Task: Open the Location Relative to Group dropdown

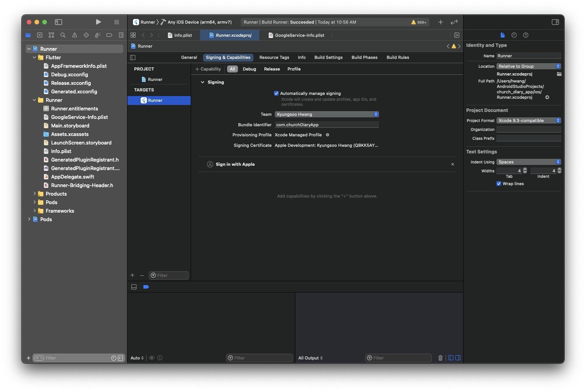Action: (x=529, y=66)
